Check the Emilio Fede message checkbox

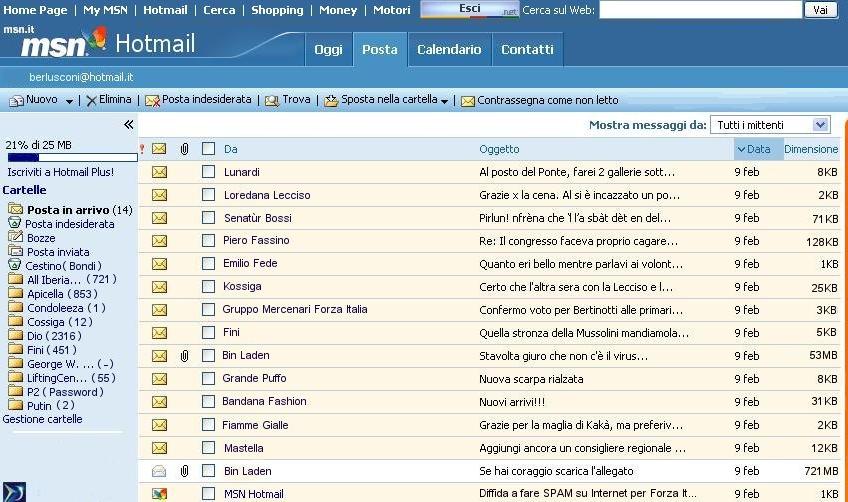208,263
